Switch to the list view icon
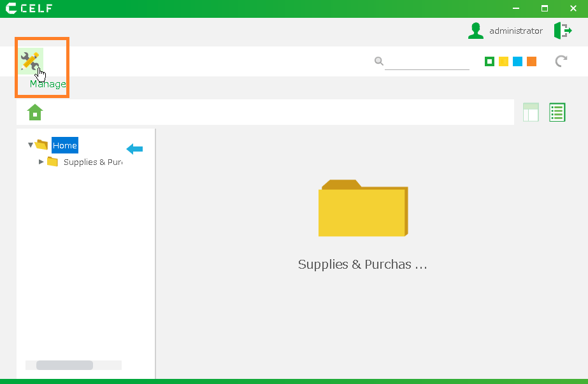The image size is (588, 384). [x=557, y=112]
